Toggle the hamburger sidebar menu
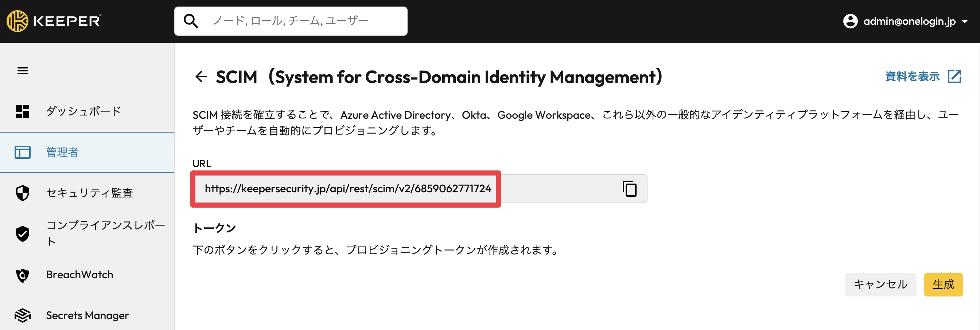Image resolution: width=980 pixels, height=330 pixels. coord(23,71)
